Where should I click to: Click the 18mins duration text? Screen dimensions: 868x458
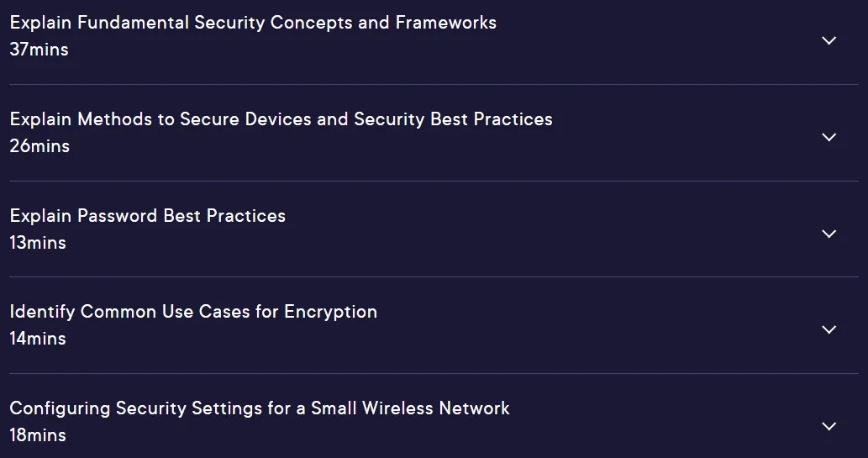(38, 435)
